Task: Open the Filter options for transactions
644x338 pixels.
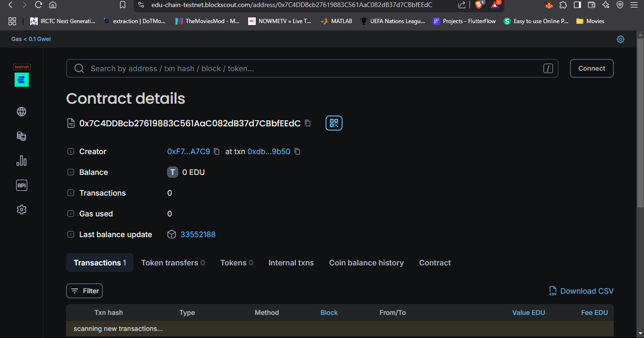Action: click(x=84, y=291)
